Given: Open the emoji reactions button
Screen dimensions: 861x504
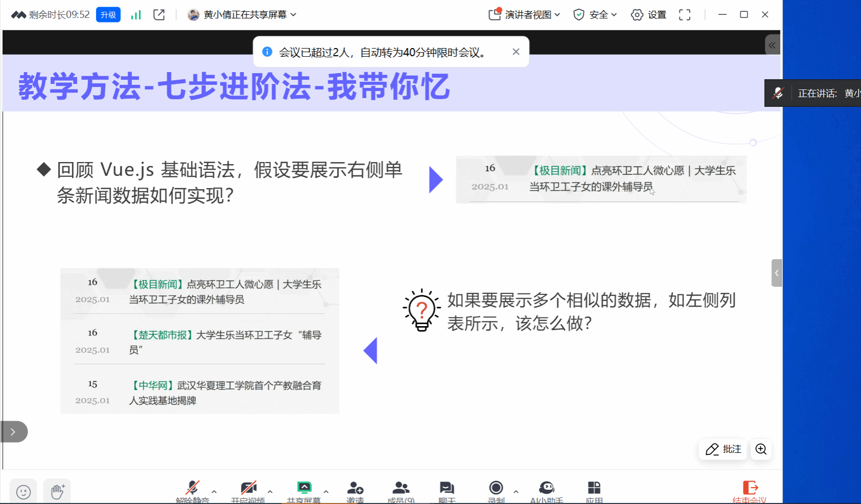Looking at the screenshot, I should (24, 492).
